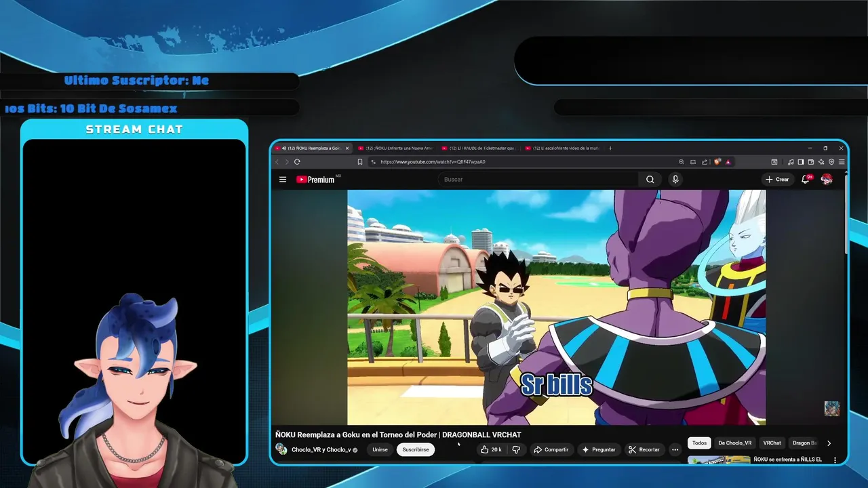Image resolution: width=868 pixels, height=488 pixels.
Task: Open YouTube notifications bell
Action: 806,179
